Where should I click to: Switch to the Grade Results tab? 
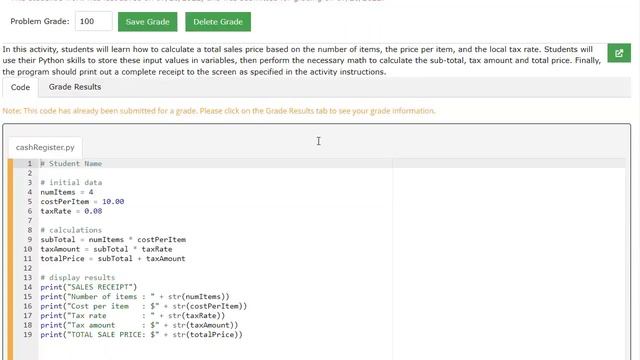(75, 87)
